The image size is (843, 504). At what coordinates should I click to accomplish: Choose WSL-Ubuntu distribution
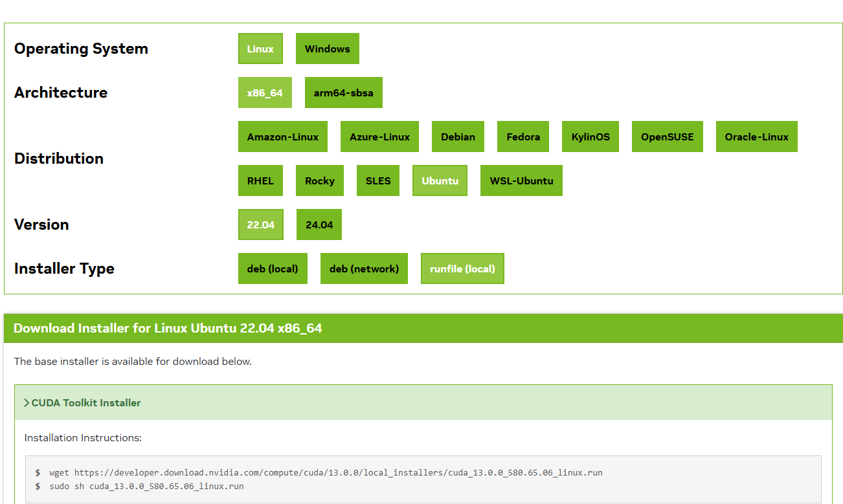521,181
